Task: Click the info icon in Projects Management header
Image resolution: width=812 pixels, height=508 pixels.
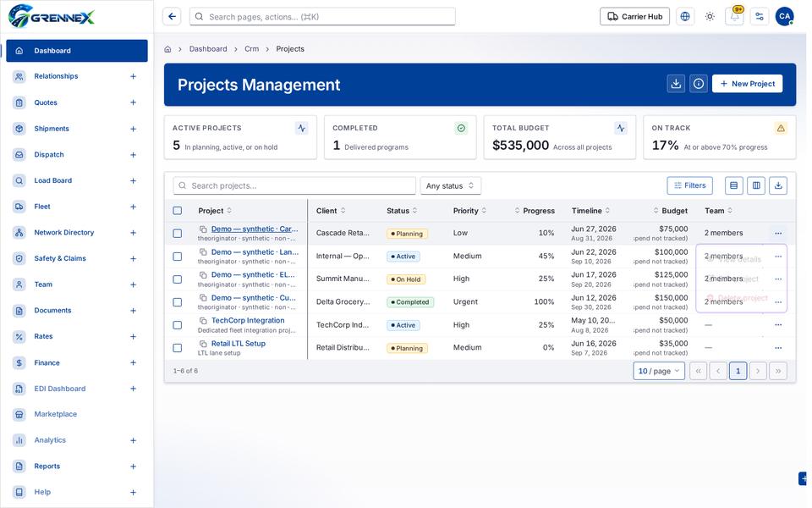Action: (x=698, y=84)
